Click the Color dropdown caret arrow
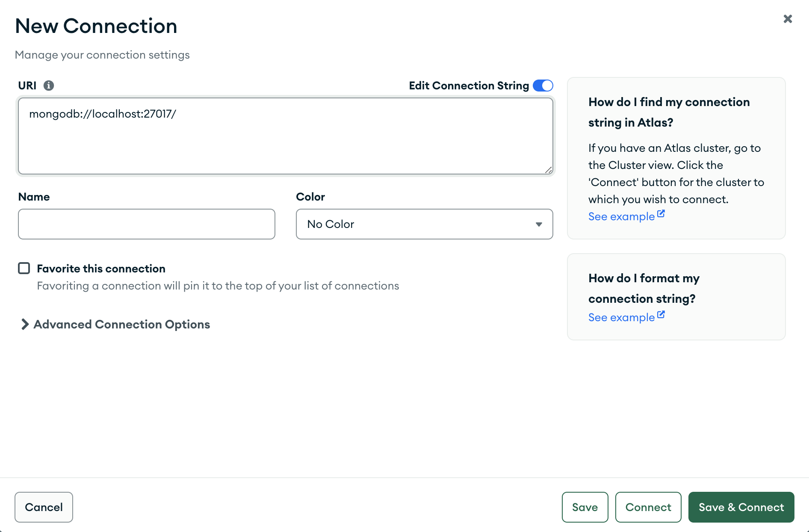 tap(539, 225)
